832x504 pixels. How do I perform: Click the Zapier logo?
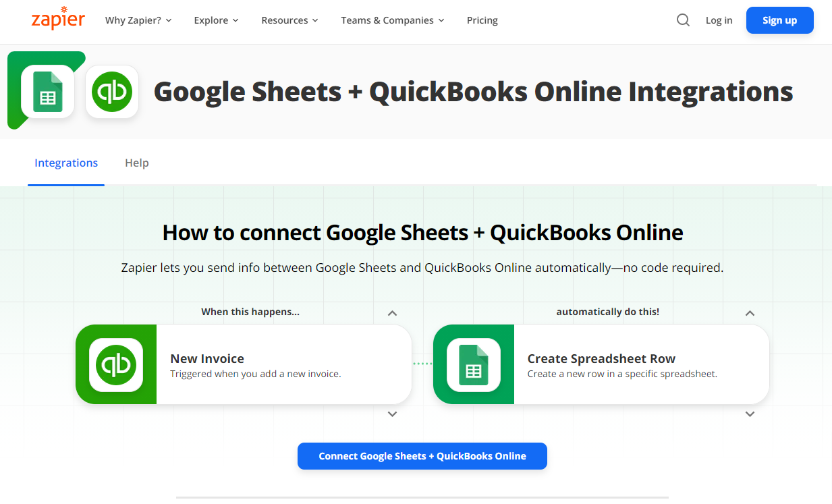tap(58, 19)
